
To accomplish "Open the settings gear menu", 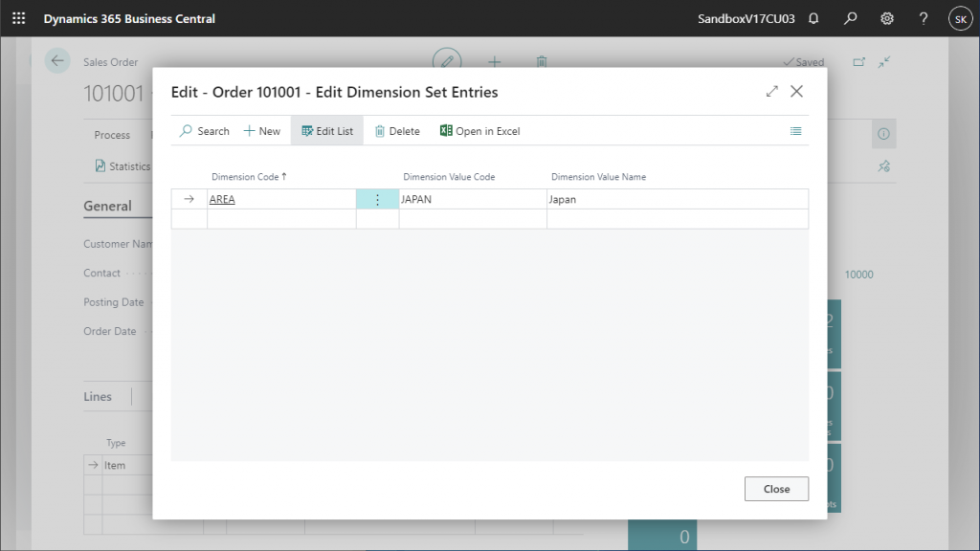I will 887,18.
